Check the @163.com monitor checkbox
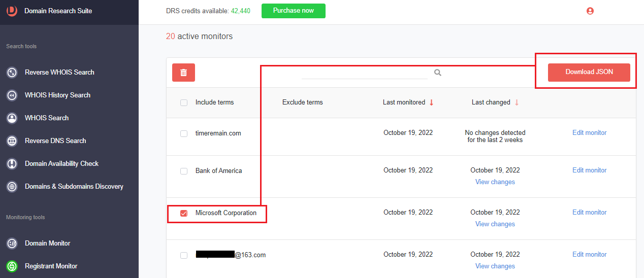 pos(184,255)
